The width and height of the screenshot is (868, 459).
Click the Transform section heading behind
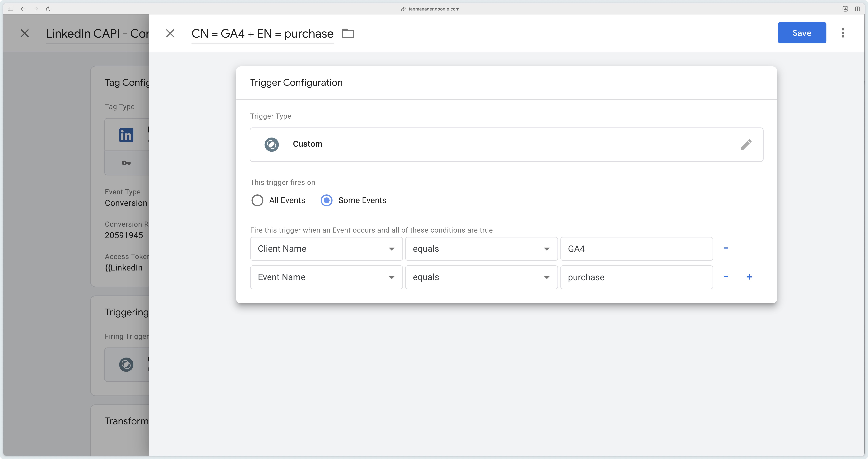[127, 421]
